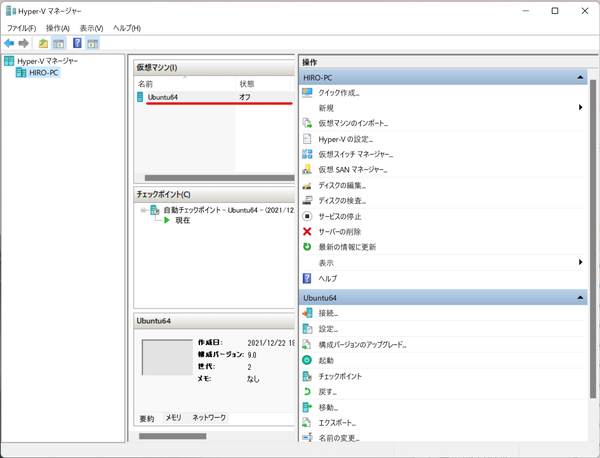
Task: Click the 仮想スイッチ マネージャー icon
Action: 307,154
